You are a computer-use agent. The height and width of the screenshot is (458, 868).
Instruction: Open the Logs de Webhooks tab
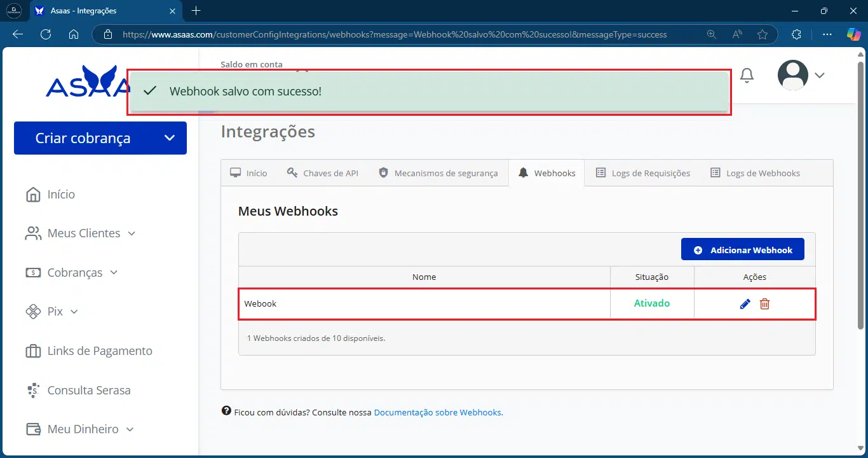click(755, 173)
